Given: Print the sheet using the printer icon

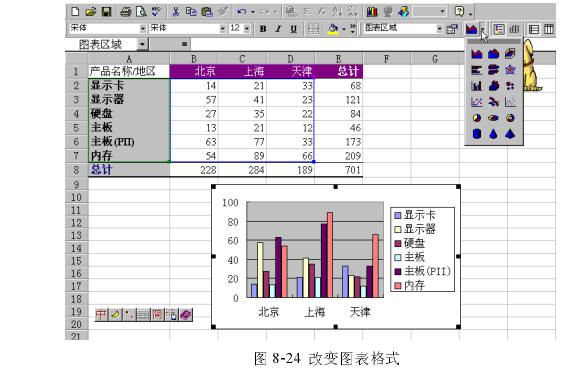Looking at the screenshot, I should click(126, 12).
